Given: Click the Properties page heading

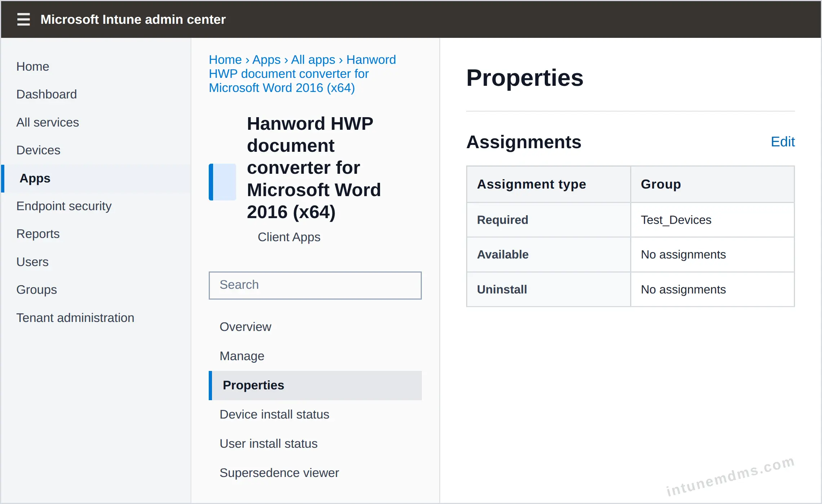Looking at the screenshot, I should 525,78.
